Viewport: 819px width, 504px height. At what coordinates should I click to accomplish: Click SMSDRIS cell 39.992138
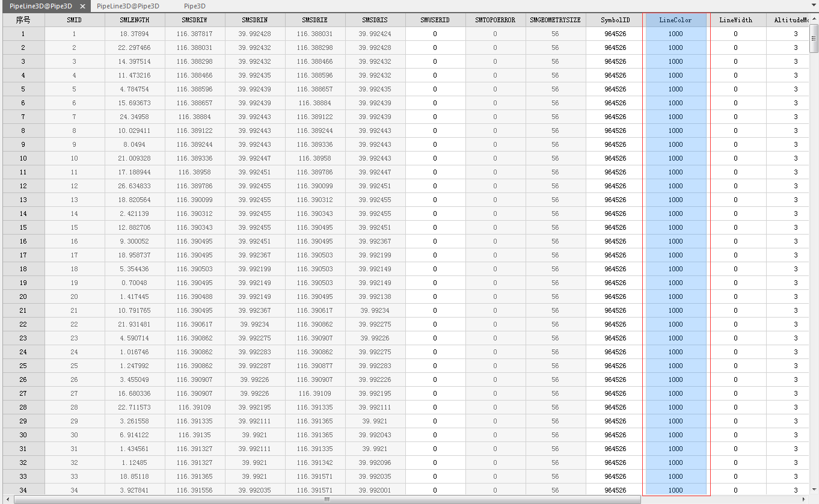[x=375, y=297]
